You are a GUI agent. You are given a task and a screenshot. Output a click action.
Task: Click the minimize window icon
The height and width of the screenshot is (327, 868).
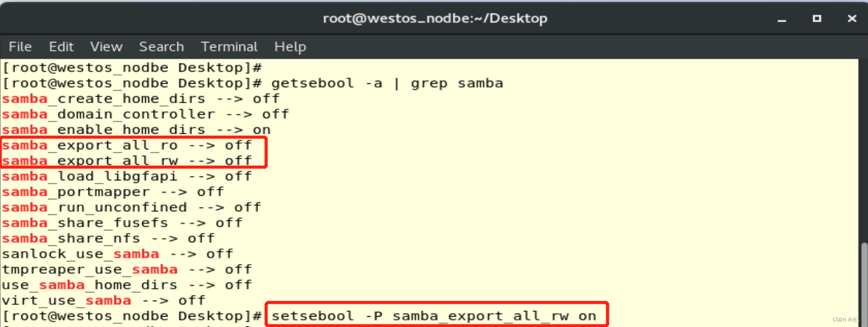[x=781, y=18]
